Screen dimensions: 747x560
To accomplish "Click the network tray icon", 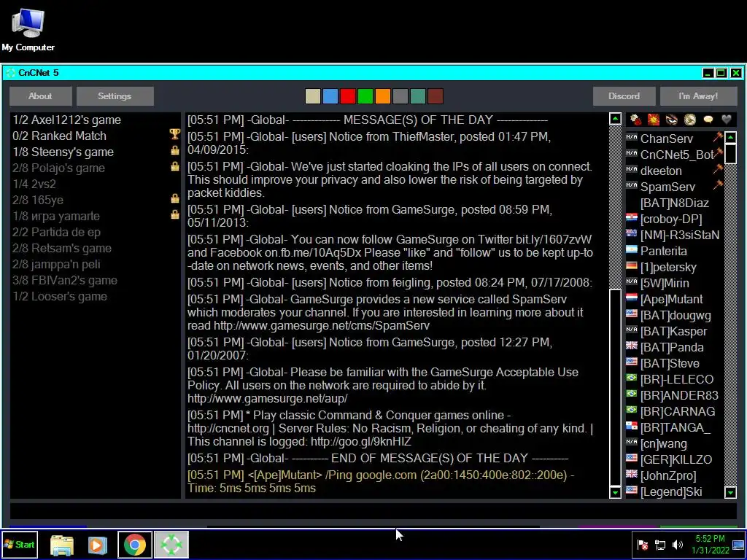I will pos(659,545).
